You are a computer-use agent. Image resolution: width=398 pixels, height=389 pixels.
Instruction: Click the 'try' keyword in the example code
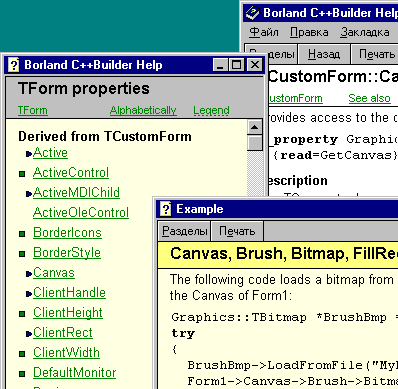click(183, 333)
